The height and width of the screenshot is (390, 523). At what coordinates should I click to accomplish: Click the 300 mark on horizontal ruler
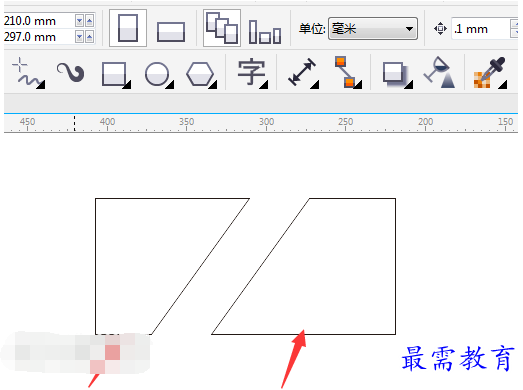[x=267, y=122]
